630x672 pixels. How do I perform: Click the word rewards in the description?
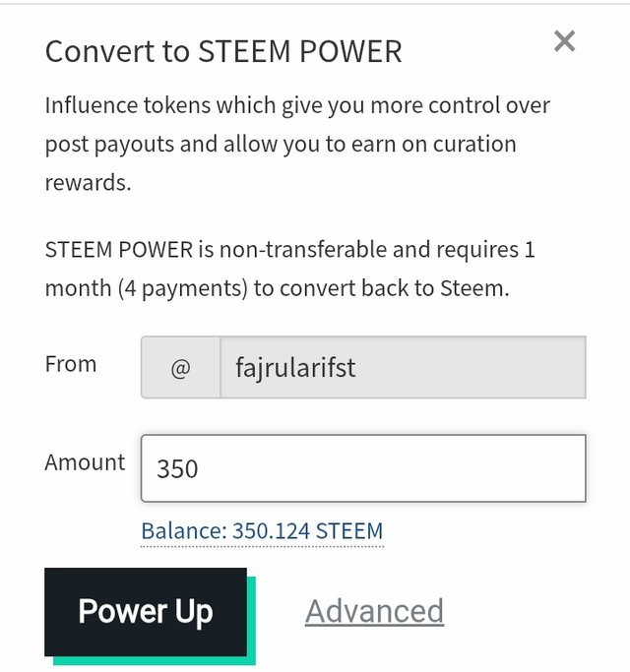88,183
